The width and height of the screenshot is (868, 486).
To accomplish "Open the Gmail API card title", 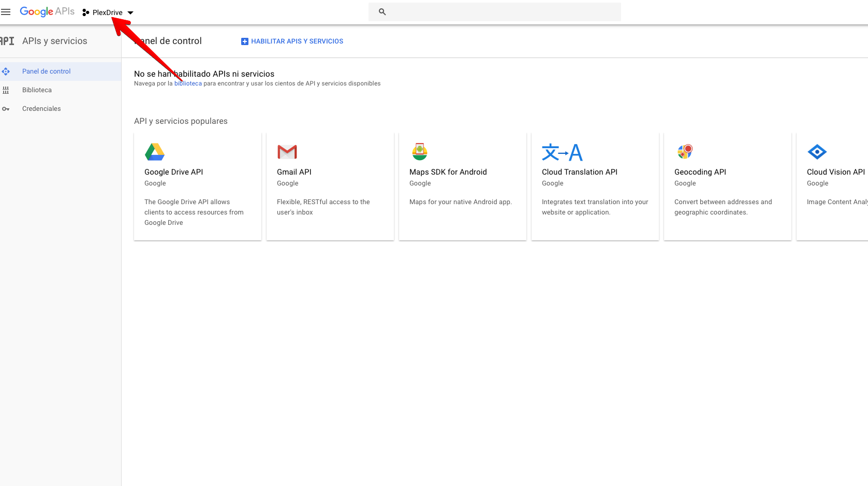I will tap(294, 172).
